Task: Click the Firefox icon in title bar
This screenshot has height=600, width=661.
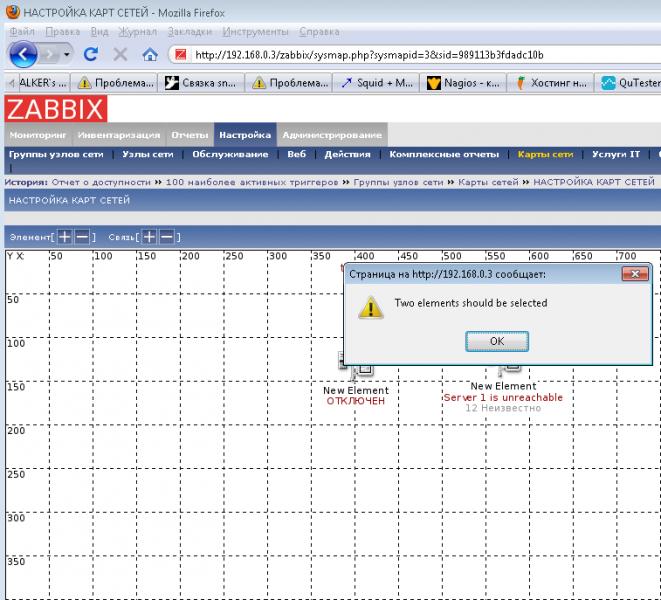Action: [x=13, y=12]
